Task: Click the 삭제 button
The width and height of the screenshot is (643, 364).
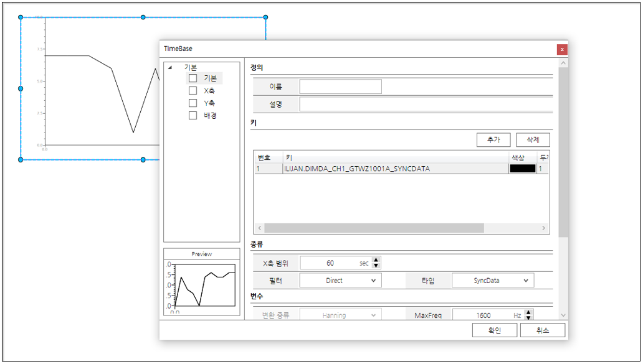Action: click(533, 139)
